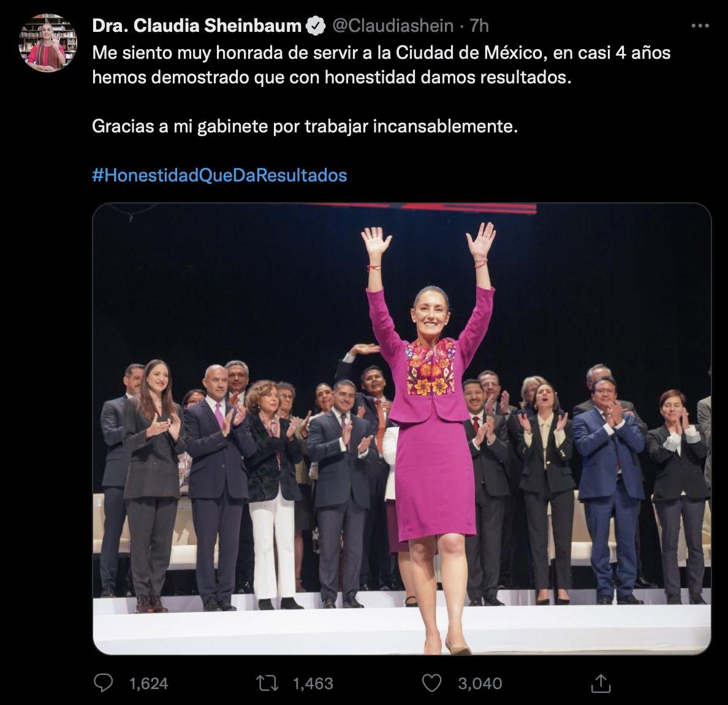Open the @Claudiashein handle link
The height and width of the screenshot is (705, 728).
pyautogui.click(x=393, y=26)
